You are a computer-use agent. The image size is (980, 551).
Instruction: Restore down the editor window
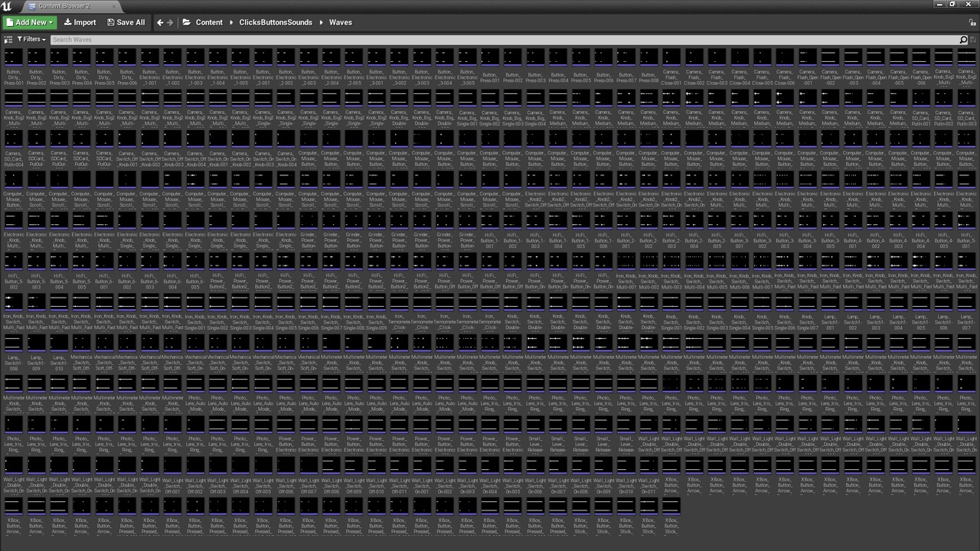click(952, 4)
